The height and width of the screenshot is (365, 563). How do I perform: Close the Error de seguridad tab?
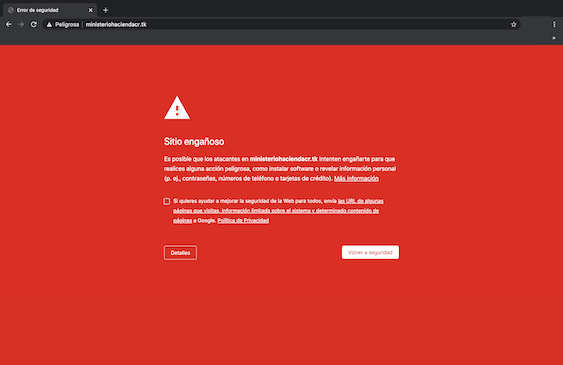[x=90, y=10]
